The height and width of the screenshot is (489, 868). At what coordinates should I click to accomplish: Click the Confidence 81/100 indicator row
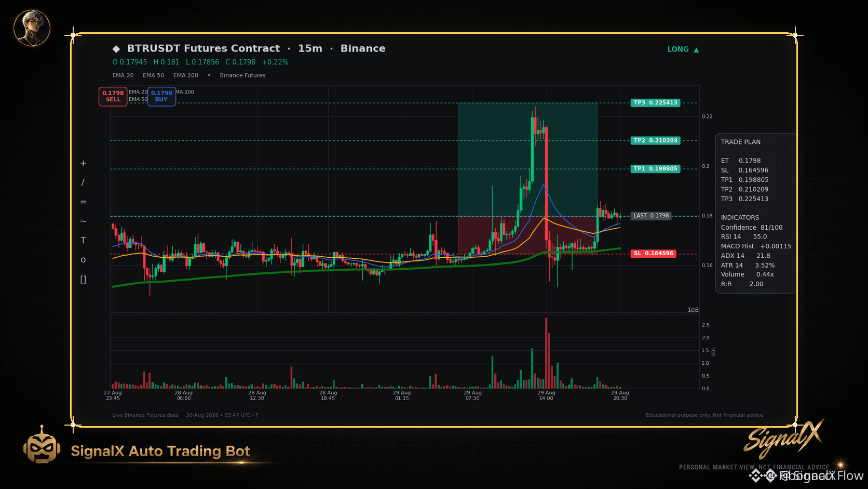[x=752, y=228]
